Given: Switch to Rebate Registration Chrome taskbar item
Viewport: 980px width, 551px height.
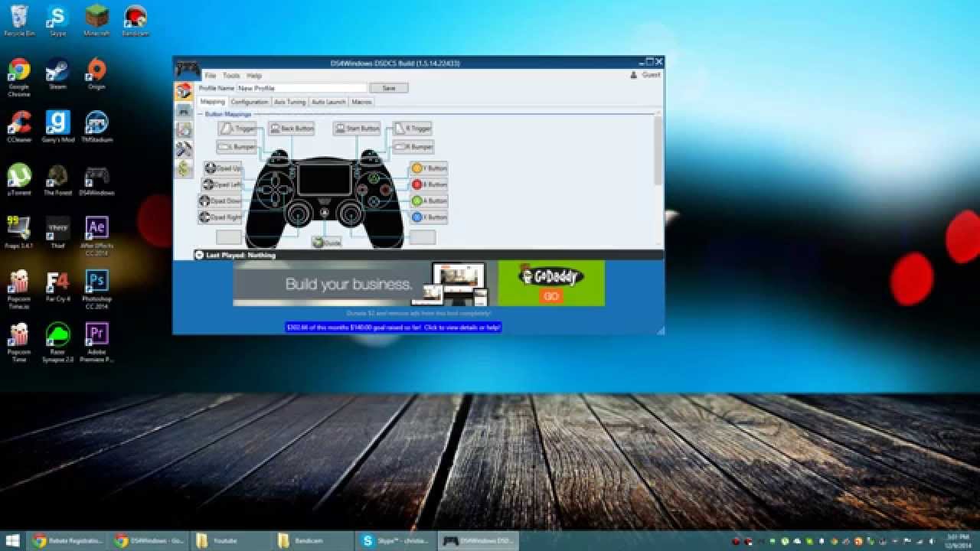Looking at the screenshot, I should coord(67,541).
